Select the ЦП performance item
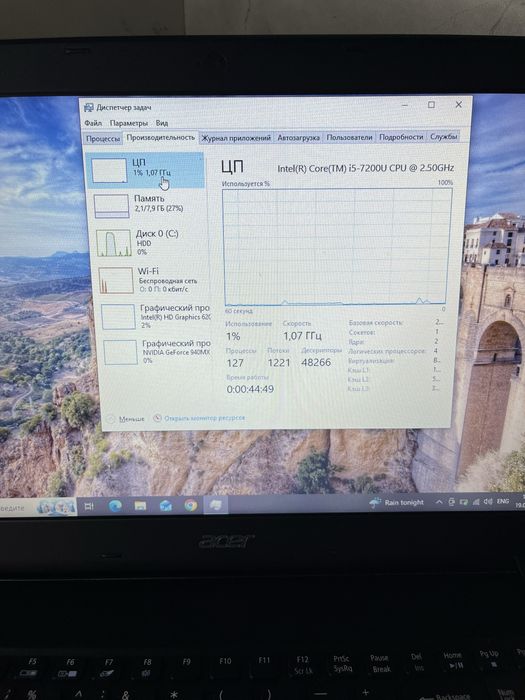The width and height of the screenshot is (525, 700). [x=145, y=170]
